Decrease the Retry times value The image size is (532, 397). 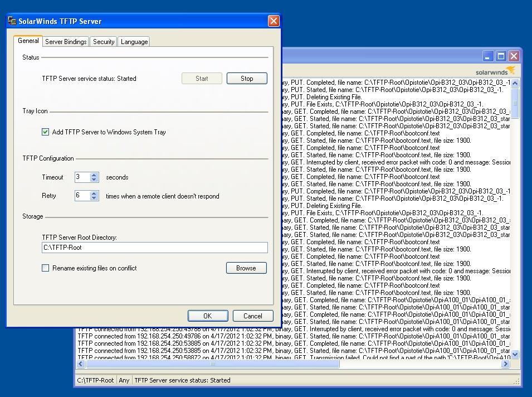[94, 198]
